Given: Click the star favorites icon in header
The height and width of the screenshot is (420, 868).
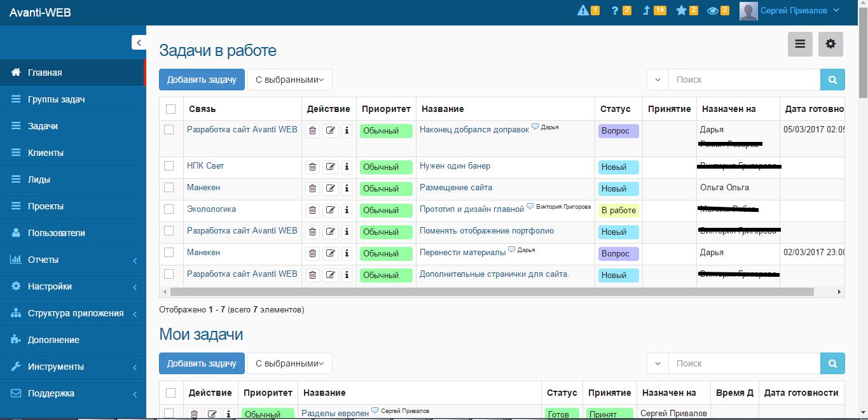Looking at the screenshot, I should click(x=681, y=10).
